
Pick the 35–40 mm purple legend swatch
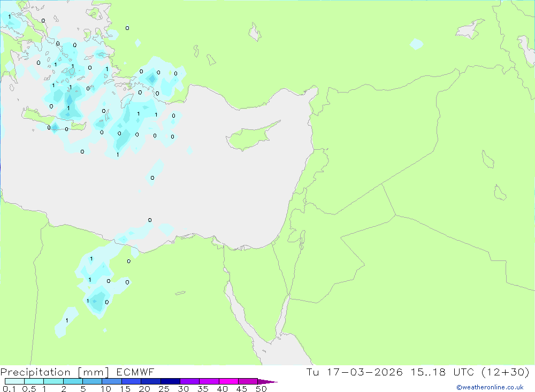(209, 381)
